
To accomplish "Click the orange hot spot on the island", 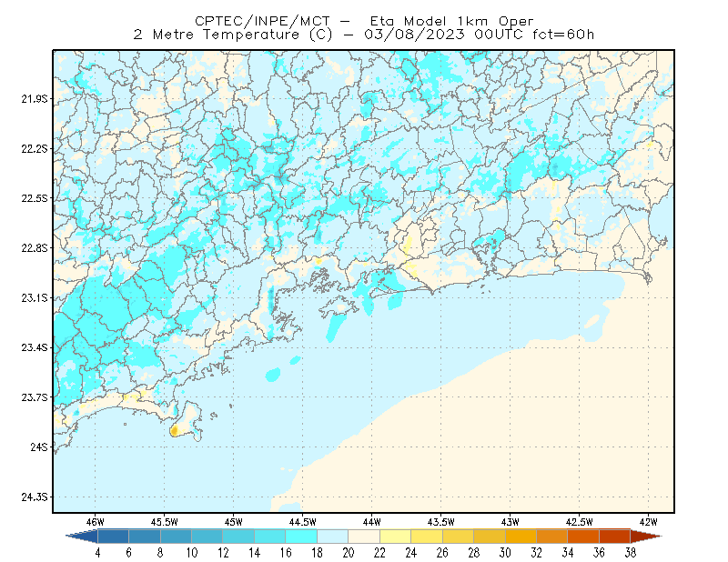I will [174, 431].
